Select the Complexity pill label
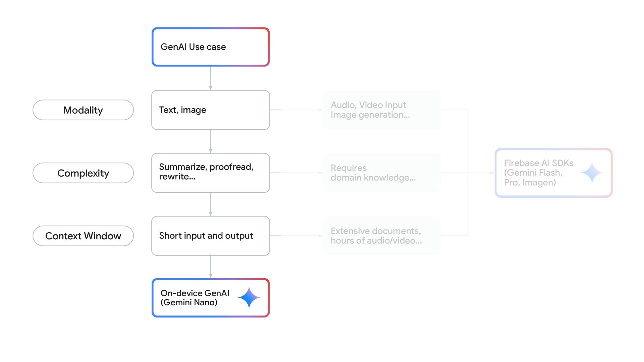The width and height of the screenshot is (644, 362). (x=83, y=173)
